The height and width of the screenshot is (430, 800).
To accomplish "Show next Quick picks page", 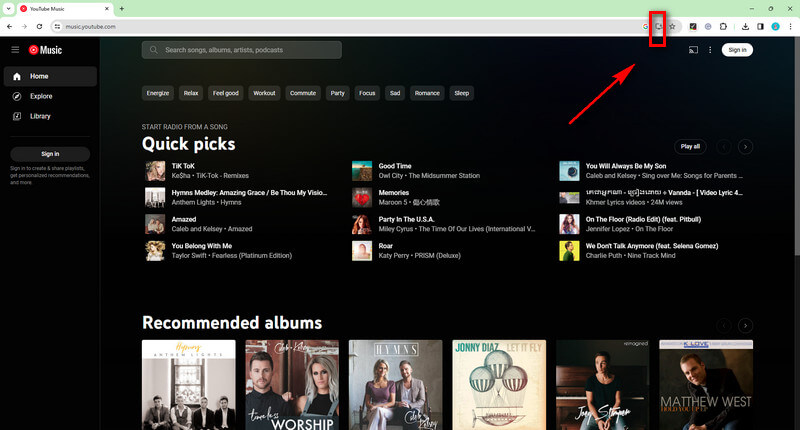I will (x=745, y=147).
